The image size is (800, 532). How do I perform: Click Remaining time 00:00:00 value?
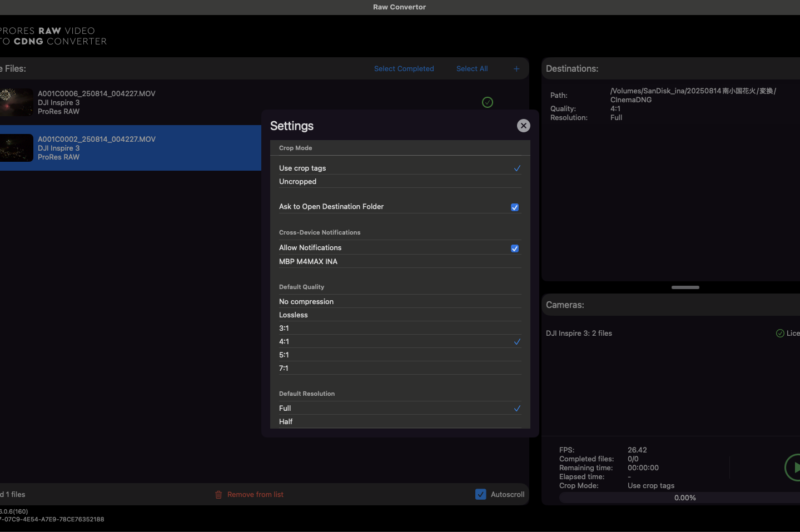[643, 468]
